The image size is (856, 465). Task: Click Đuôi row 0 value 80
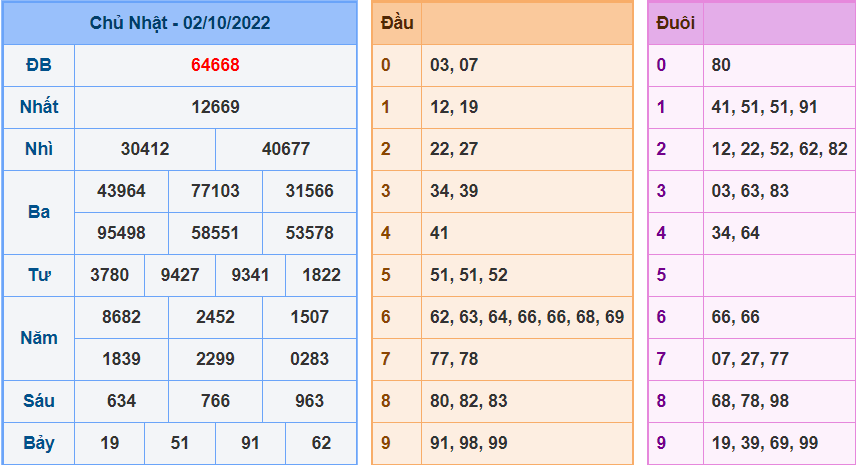pos(721,65)
